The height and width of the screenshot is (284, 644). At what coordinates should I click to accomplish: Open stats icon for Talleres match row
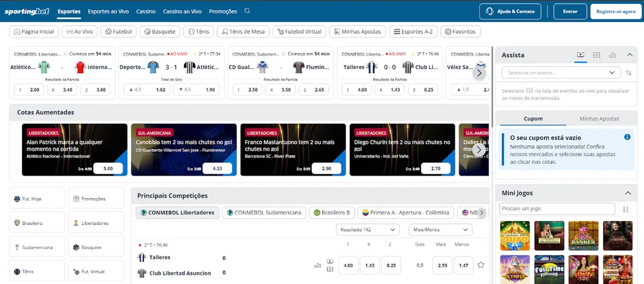317,265
